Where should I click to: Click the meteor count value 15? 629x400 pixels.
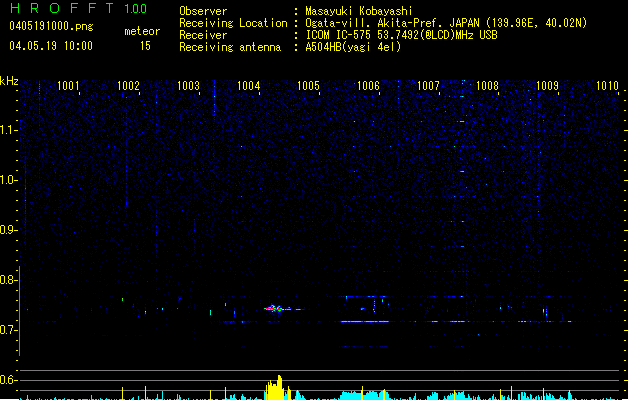click(145, 46)
